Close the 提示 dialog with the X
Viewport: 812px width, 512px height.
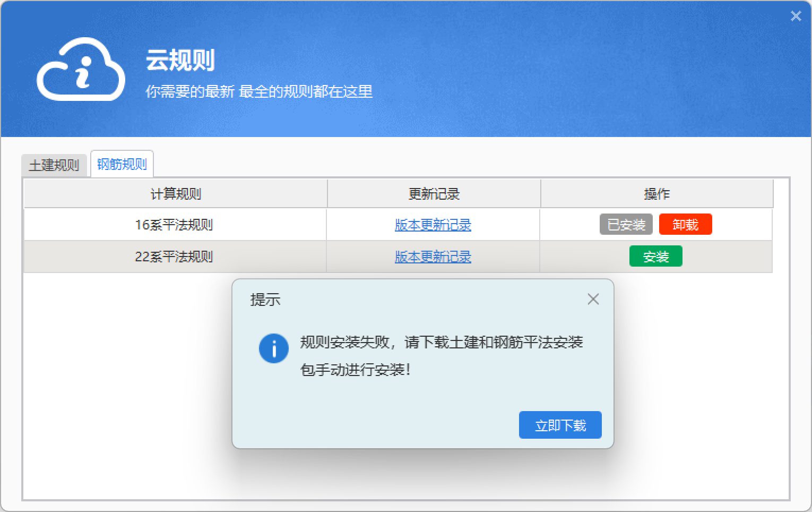(x=593, y=300)
